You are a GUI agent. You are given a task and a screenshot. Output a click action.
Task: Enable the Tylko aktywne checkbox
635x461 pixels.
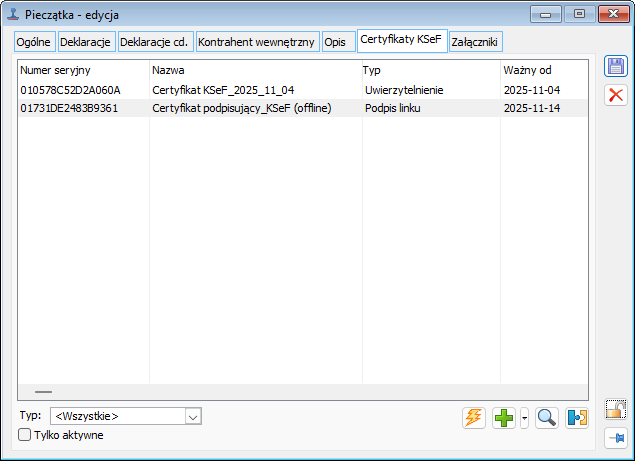[24, 435]
